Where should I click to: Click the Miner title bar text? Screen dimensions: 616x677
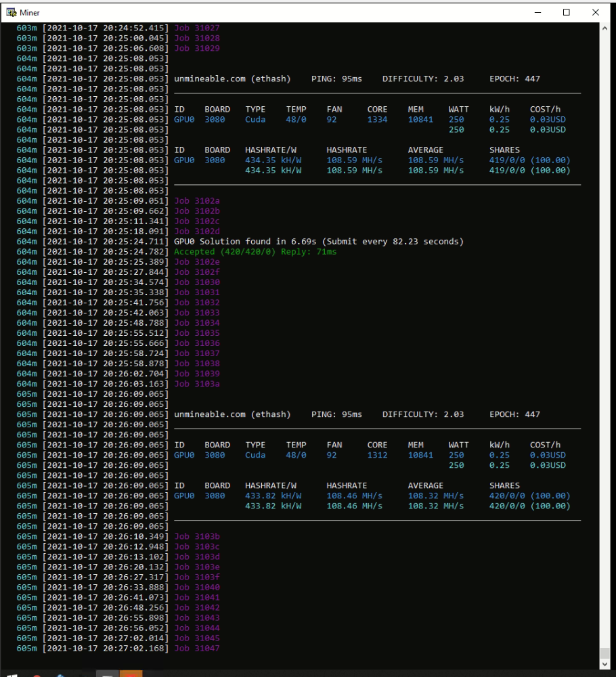coord(29,13)
